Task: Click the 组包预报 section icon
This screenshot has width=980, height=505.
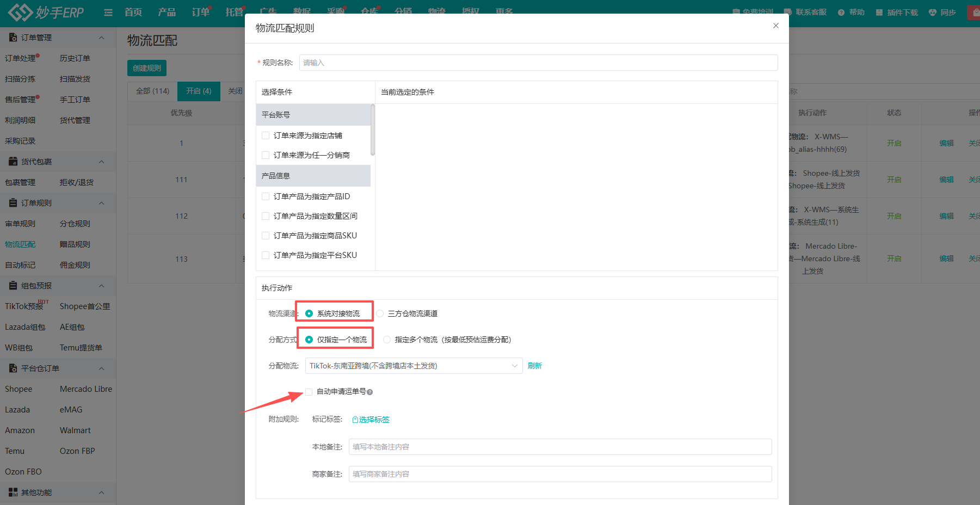Action: click(13, 286)
